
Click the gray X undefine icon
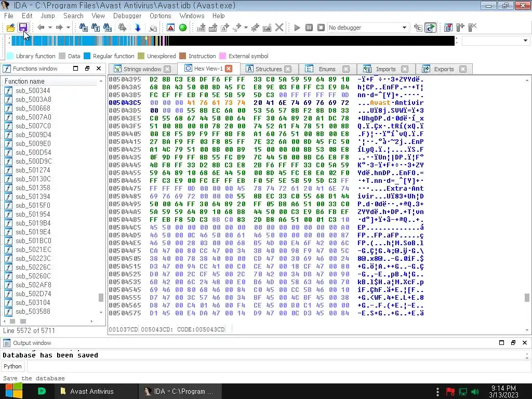point(279,28)
